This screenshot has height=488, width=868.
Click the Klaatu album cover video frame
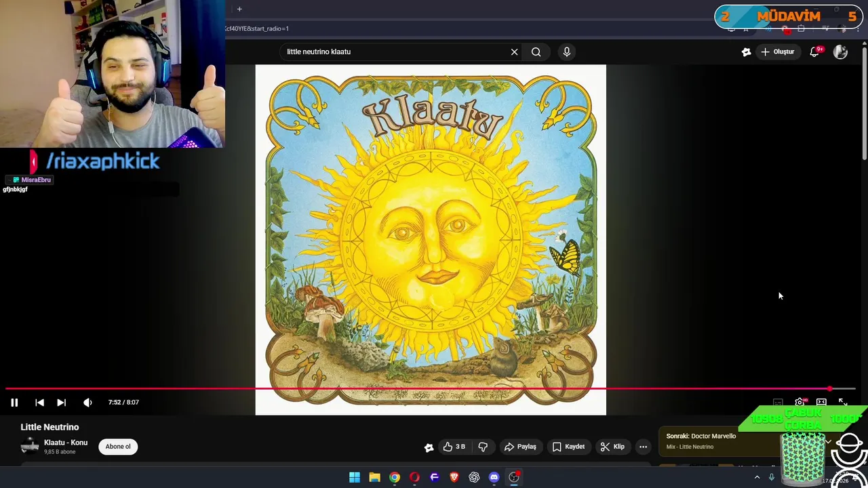(431, 240)
